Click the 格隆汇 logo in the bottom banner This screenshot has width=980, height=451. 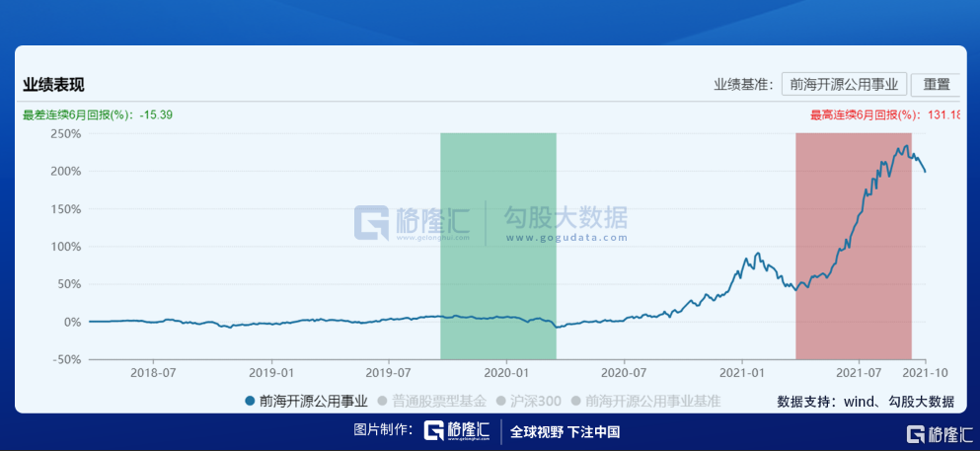[456, 431]
